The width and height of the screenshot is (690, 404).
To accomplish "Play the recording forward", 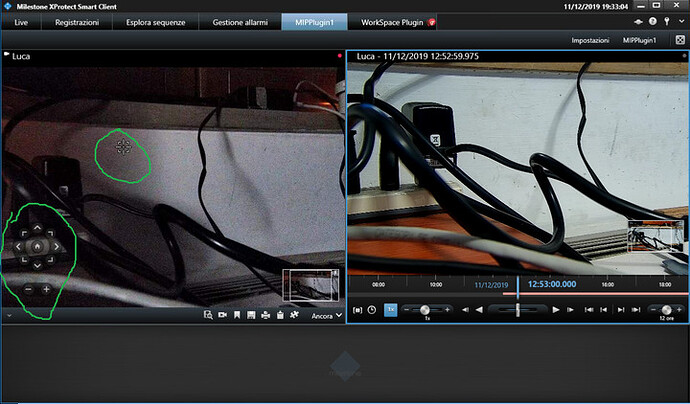I will click(556, 310).
